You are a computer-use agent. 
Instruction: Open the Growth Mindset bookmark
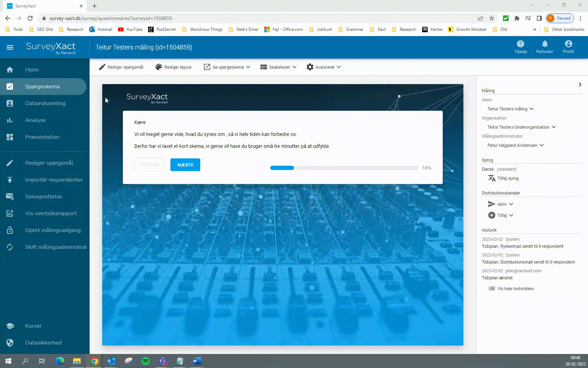pyautogui.click(x=467, y=29)
